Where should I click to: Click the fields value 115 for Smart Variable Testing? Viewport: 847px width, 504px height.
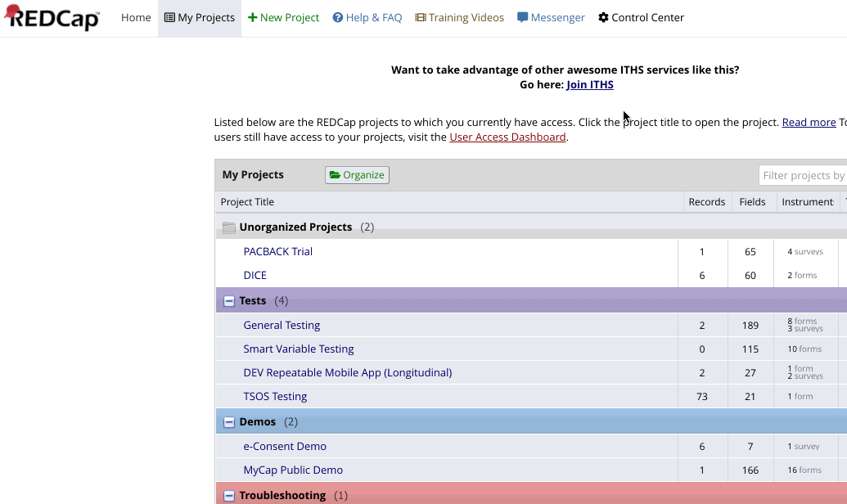[x=750, y=349]
